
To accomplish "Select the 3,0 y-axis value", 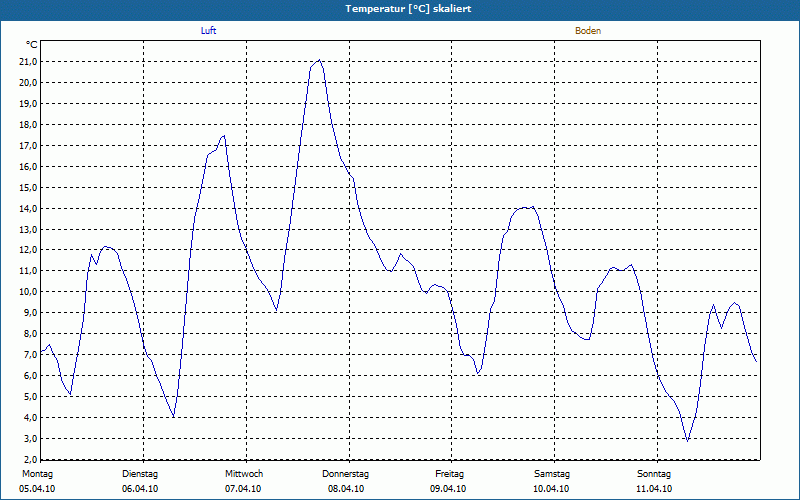I will tap(30, 438).
